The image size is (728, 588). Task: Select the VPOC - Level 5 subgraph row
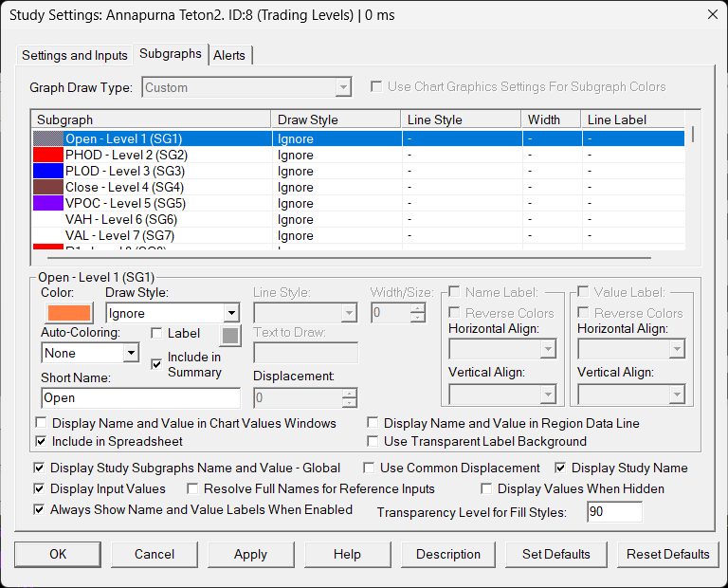tap(125, 203)
